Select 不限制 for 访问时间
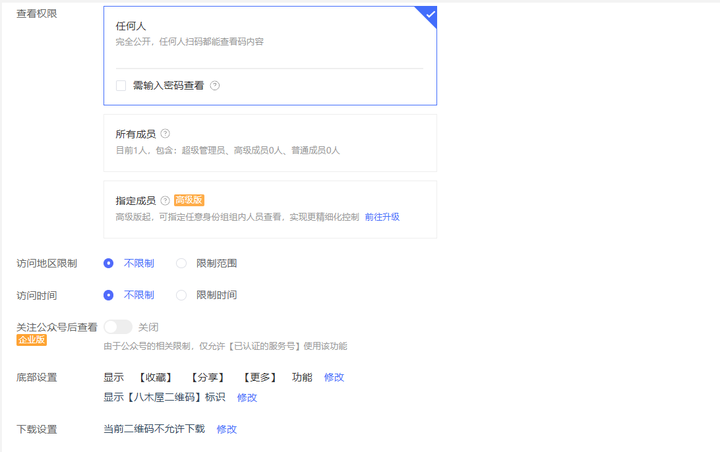720x452 pixels. [x=108, y=295]
